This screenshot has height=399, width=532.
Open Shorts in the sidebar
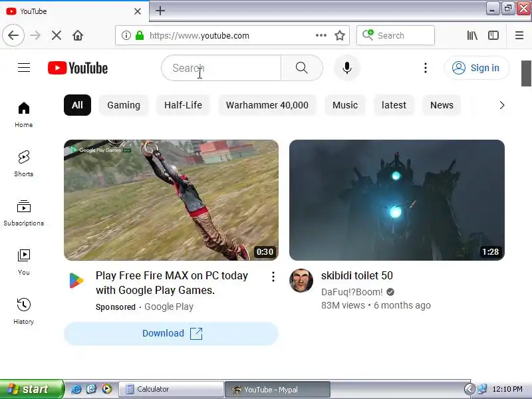coord(24,164)
